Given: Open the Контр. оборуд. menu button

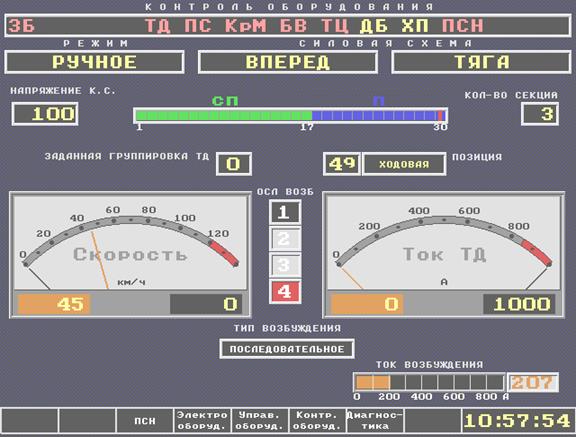Looking at the screenshot, I should [317, 421].
